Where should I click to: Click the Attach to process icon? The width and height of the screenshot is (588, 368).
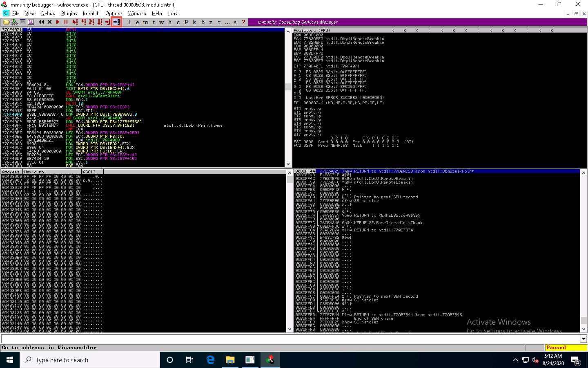pos(14,22)
